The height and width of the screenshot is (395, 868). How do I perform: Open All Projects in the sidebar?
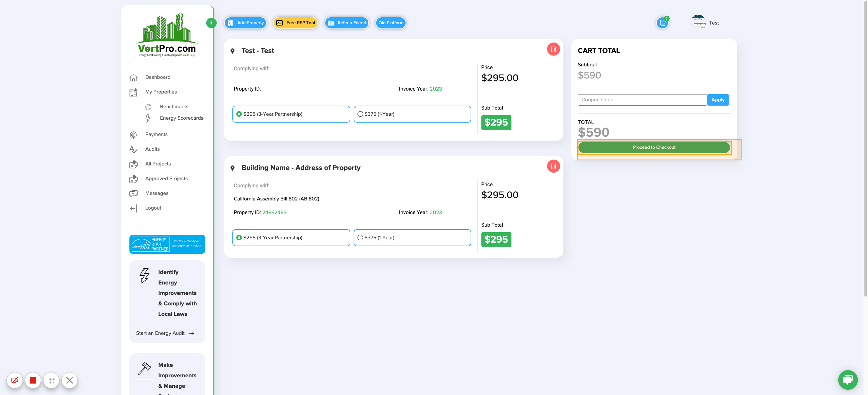158,164
